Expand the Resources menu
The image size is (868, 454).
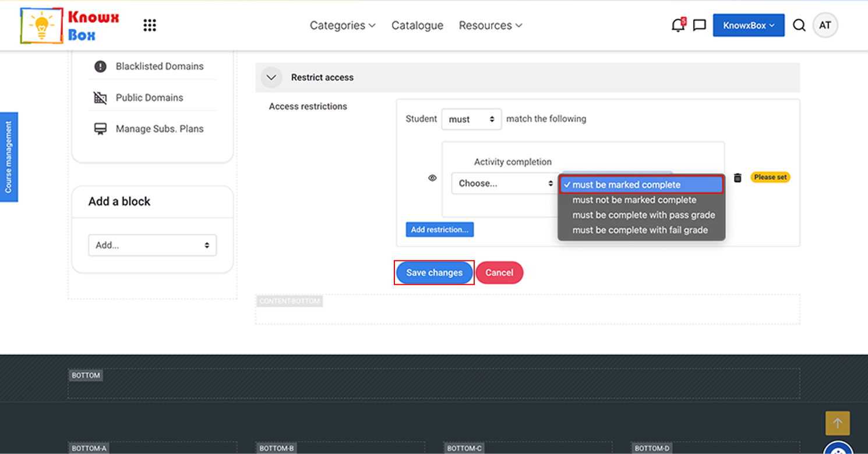coord(491,26)
